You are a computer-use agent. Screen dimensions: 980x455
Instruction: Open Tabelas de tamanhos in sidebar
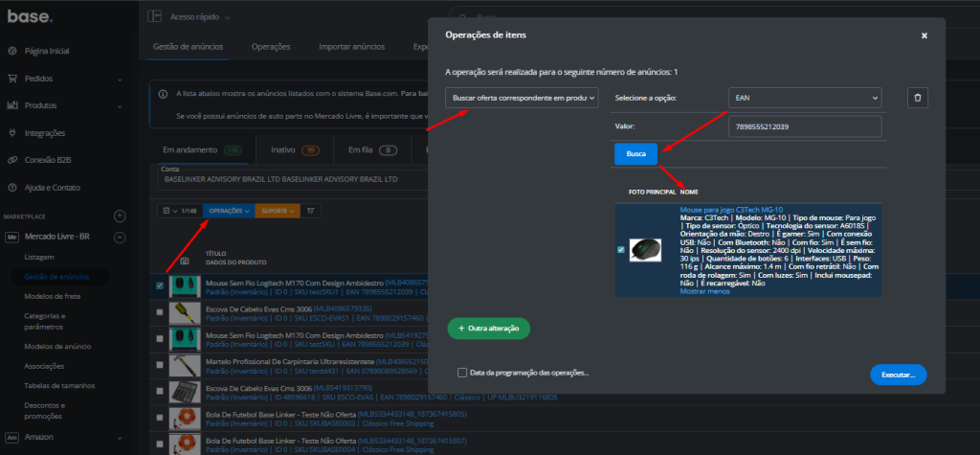click(59, 385)
